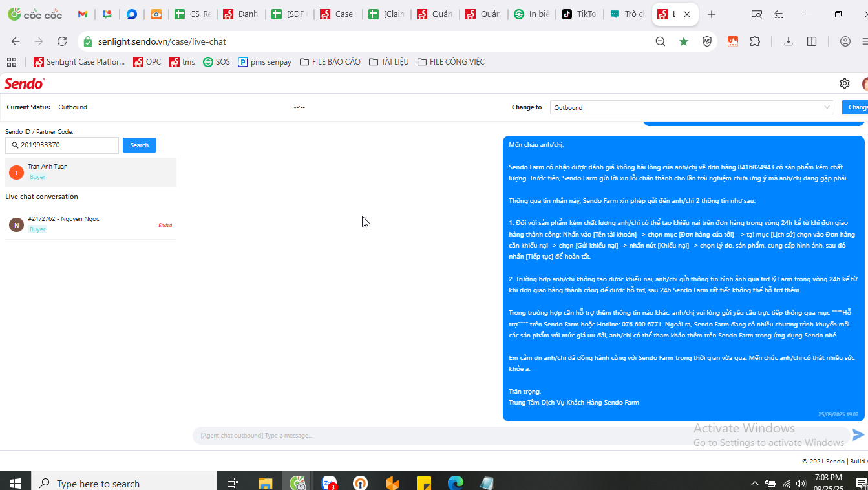Switch to the Trò ch browser tab
868x490 pixels.
[x=628, y=14]
